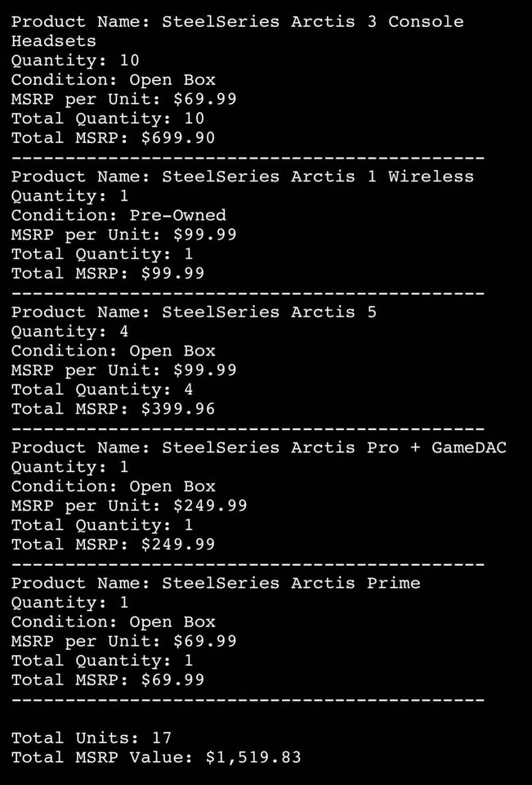Viewport: 532px width, 785px height.
Task: Select the MSRP per Unit $249.99 line
Action: click(129, 505)
